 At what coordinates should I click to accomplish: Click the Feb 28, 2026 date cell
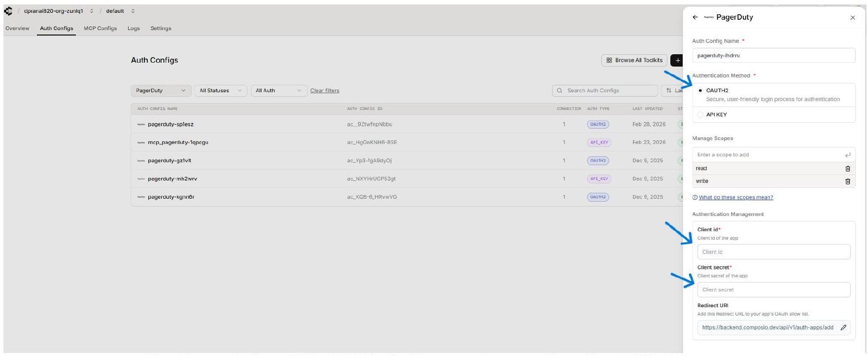(649, 125)
